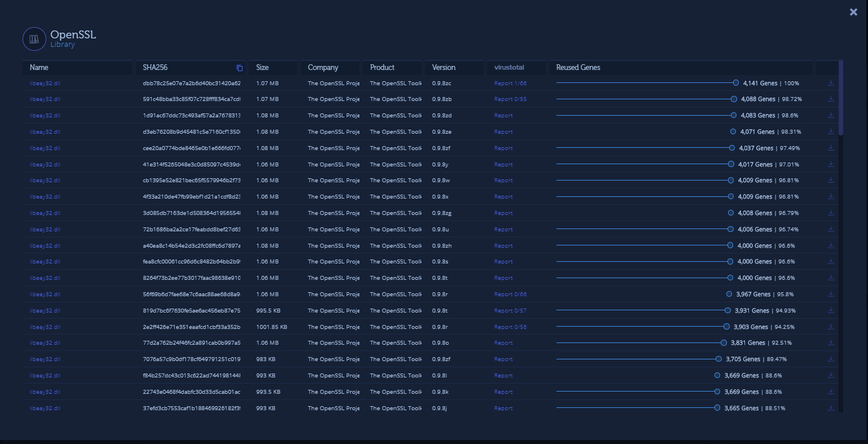Viewport: 868px width, 444px height.
Task: Click the OpenSSL library icon
Action: (34, 39)
